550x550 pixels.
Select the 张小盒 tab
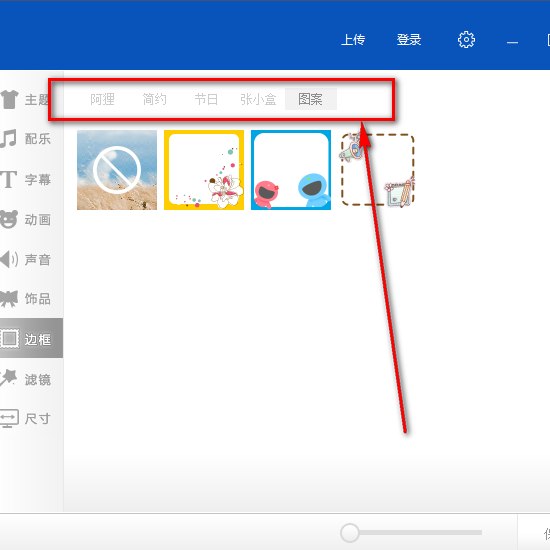pyautogui.click(x=258, y=99)
